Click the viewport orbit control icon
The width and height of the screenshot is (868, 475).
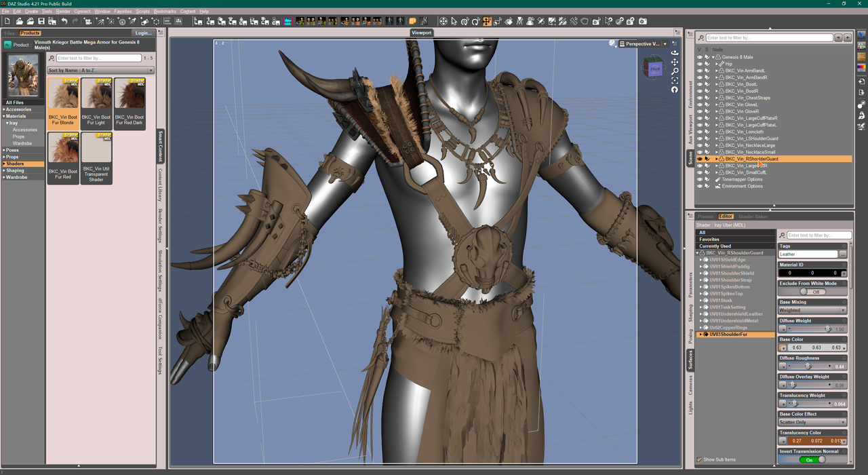(x=675, y=53)
